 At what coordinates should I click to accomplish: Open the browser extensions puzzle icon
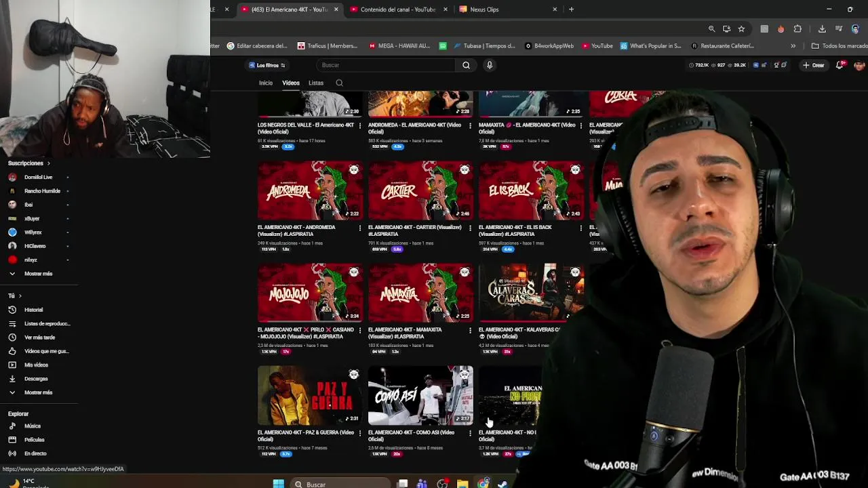(797, 29)
